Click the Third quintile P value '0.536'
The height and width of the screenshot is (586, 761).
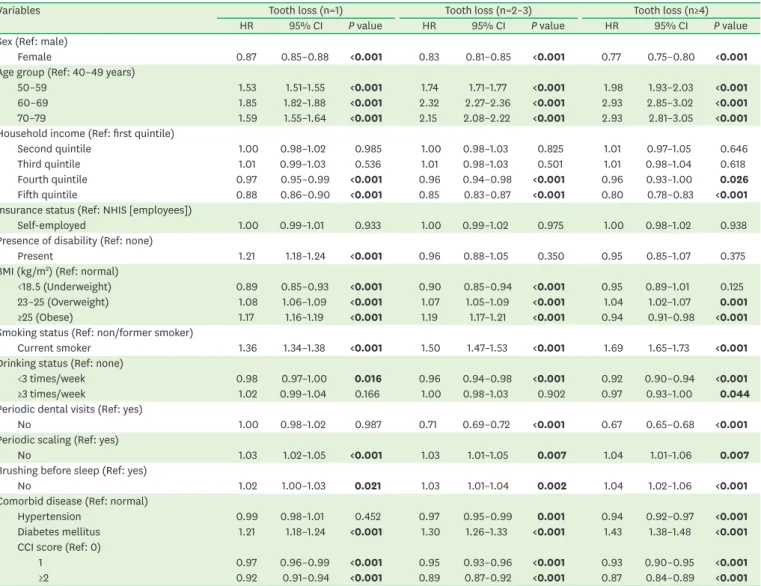(x=368, y=164)
